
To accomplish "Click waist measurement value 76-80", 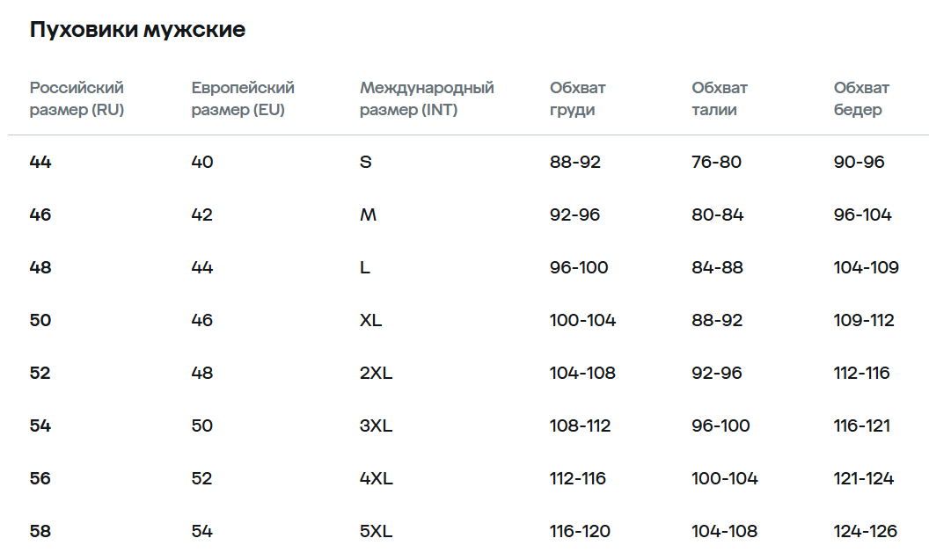I will coord(717,162).
